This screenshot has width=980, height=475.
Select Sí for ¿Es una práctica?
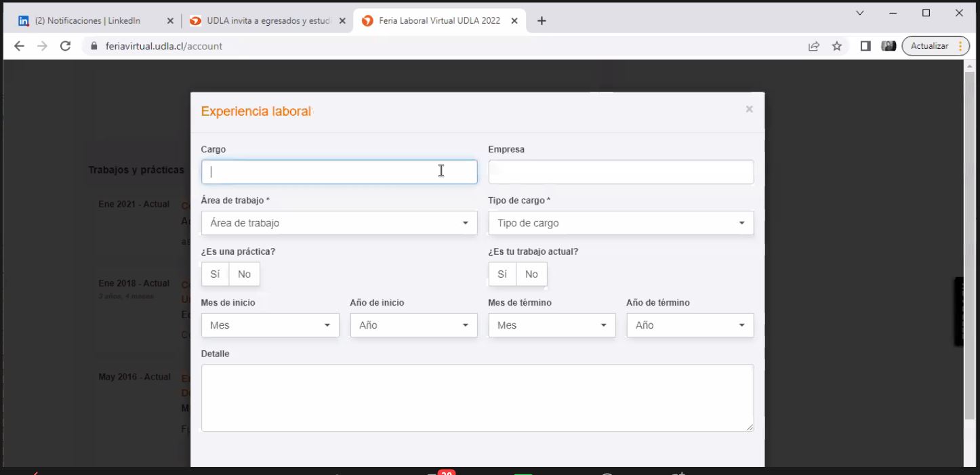pyautogui.click(x=215, y=274)
